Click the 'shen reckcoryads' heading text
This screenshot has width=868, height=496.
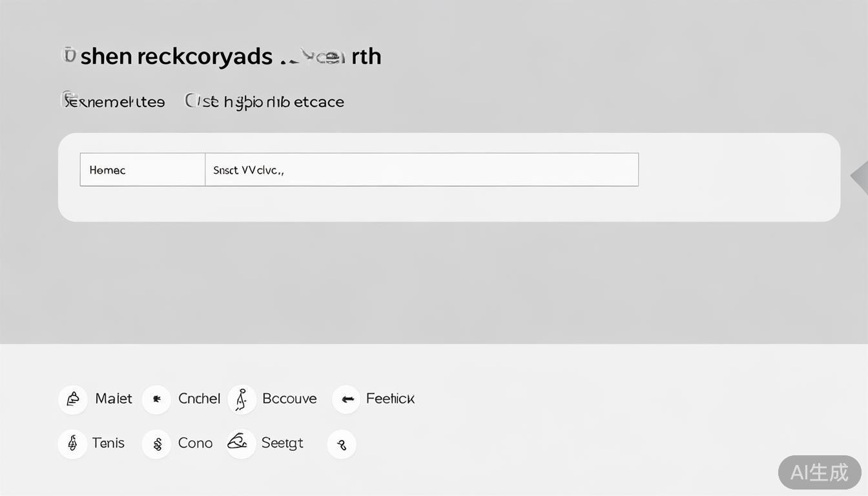tap(176, 56)
